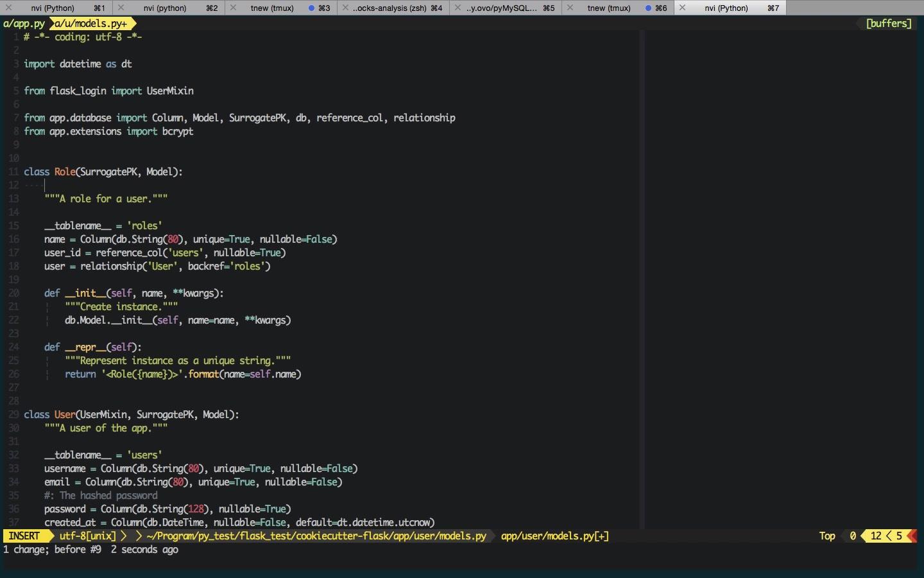Place cursor on '# -*- coding: utf-8 -*-' line
Screen dimensions: 924x578
83,37
